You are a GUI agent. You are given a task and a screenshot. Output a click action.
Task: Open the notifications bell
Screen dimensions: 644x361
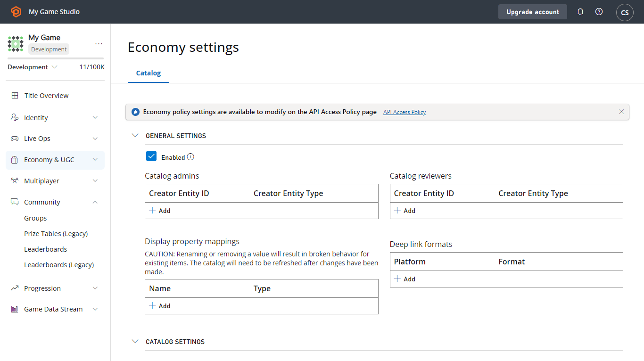coord(580,12)
